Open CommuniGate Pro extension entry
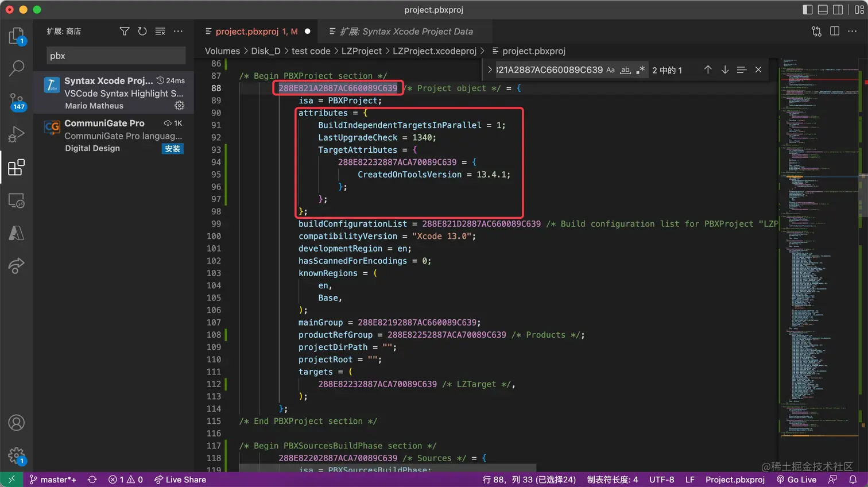Screen dimensions: 868x487 [x=114, y=136]
